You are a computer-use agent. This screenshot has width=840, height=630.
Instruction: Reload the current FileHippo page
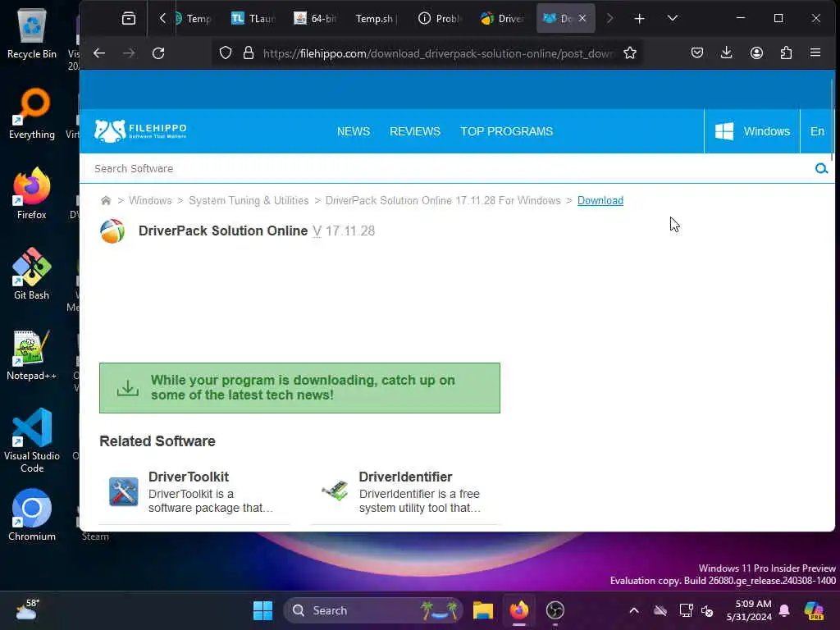pos(158,53)
